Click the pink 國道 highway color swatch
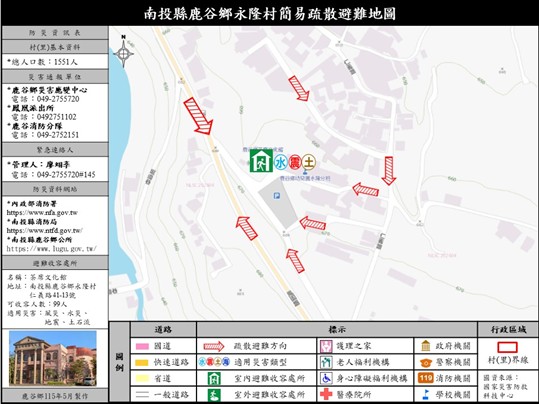This screenshot has width=539, height=404. pyautogui.click(x=142, y=346)
